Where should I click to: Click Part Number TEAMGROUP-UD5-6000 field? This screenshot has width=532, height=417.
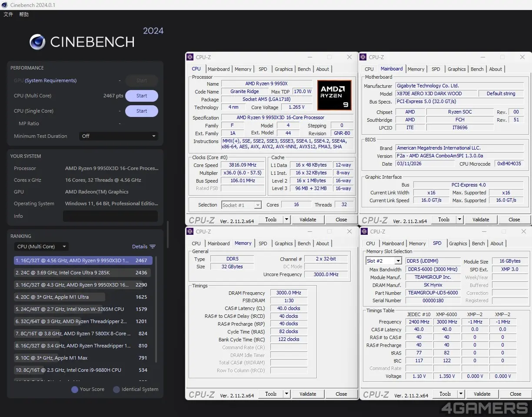[x=433, y=293]
